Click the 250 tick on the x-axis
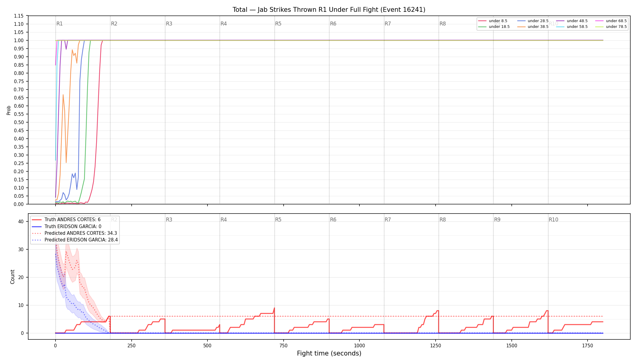Image resolution: width=637 pixels, height=364 pixels. 131,345
